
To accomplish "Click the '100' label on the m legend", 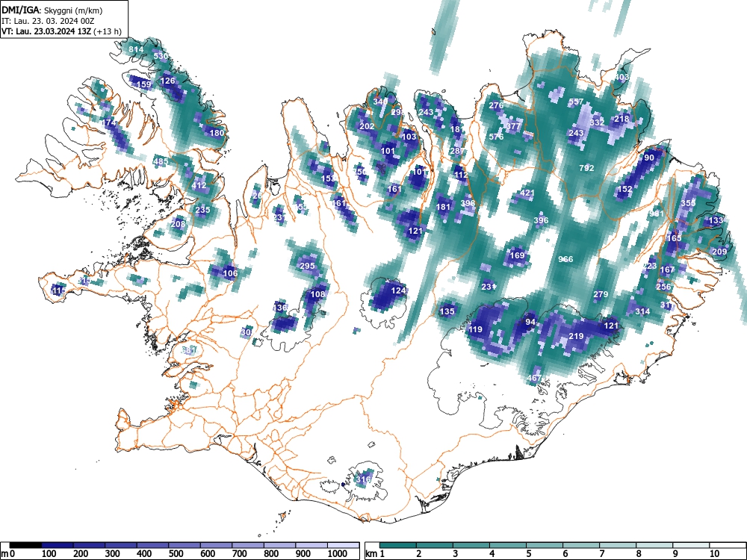I will 49,554.
